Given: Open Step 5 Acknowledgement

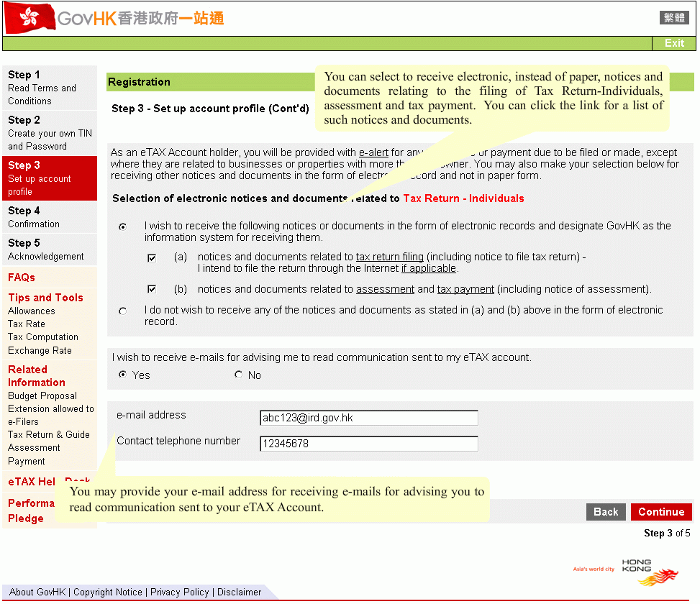Looking at the screenshot, I should pos(50,250).
